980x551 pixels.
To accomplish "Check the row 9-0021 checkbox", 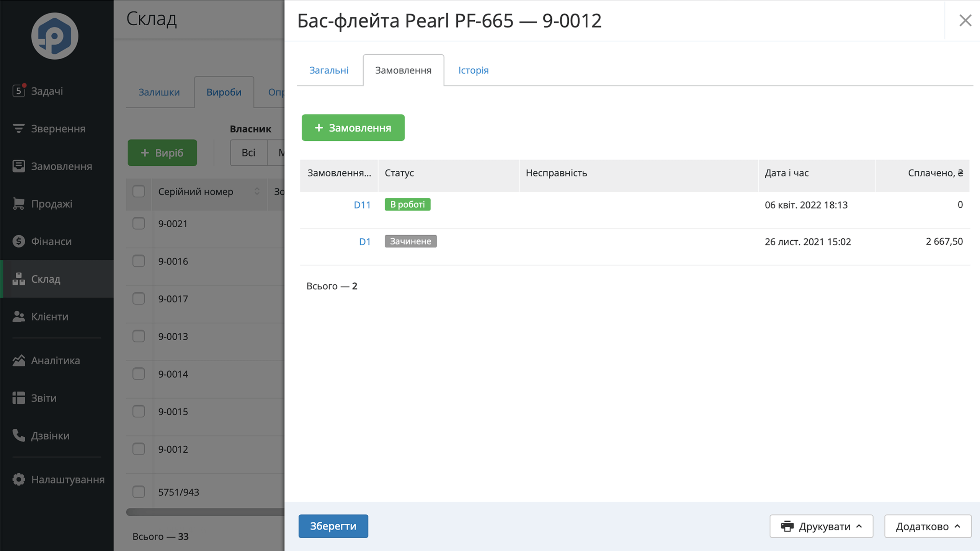I will pyautogui.click(x=139, y=223).
